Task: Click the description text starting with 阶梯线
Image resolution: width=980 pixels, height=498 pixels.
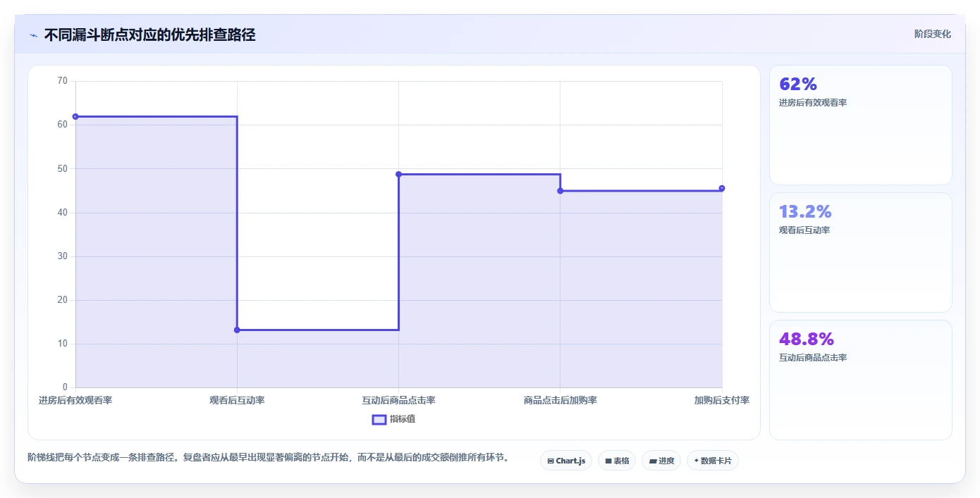Action: click(x=268, y=458)
